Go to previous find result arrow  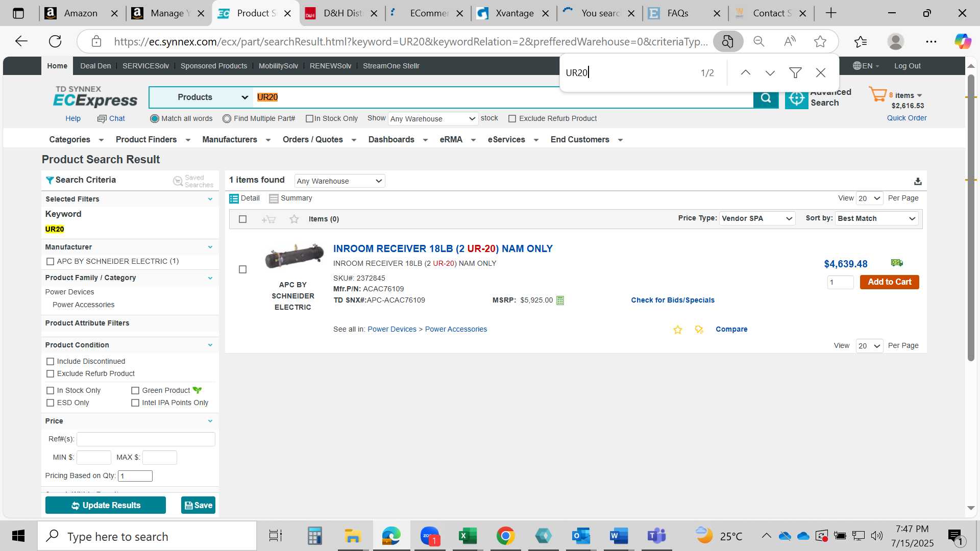pos(746,73)
